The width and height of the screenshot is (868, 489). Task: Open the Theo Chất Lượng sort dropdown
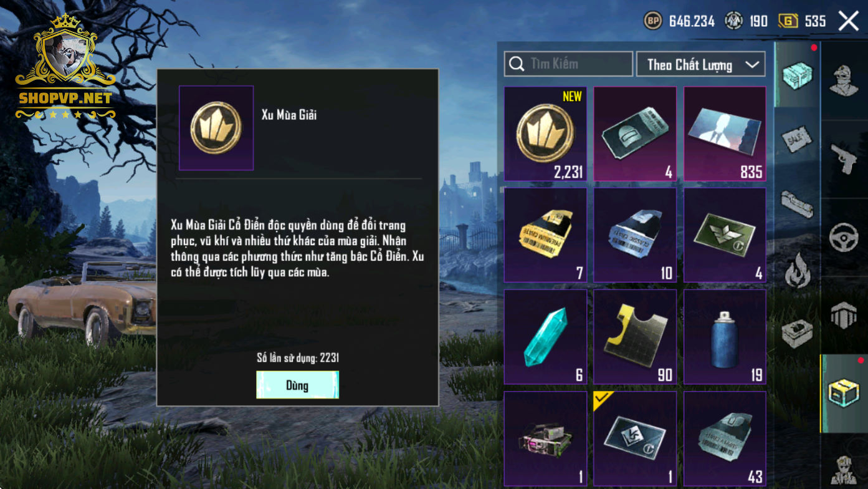coord(700,64)
